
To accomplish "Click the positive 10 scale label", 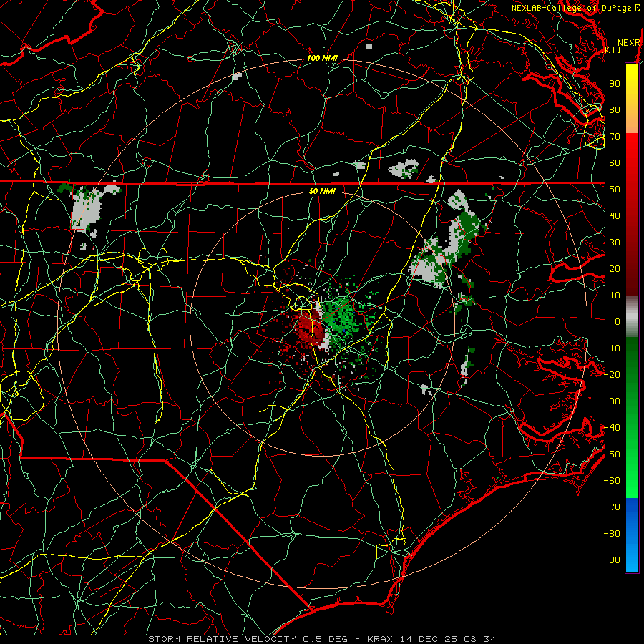I will (x=615, y=296).
